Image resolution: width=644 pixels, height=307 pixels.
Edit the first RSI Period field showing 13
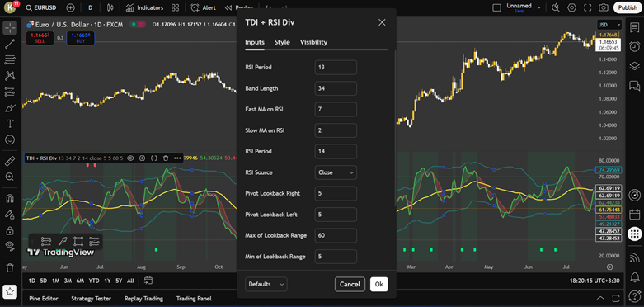click(336, 68)
